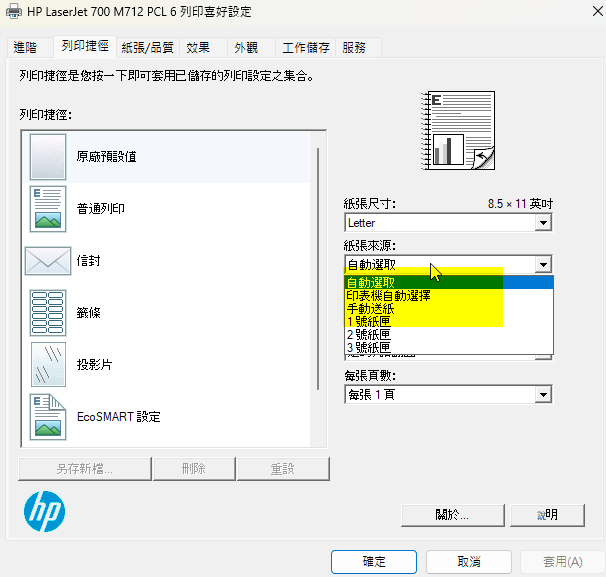Viewport: 606px width, 577px height.
Task: Select the EcoSMART 設定 shortcut icon
Action: pos(47,416)
